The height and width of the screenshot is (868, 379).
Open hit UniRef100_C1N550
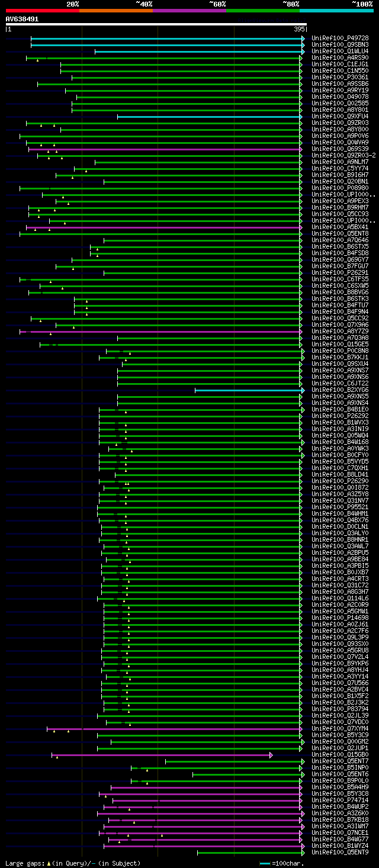(x=340, y=70)
